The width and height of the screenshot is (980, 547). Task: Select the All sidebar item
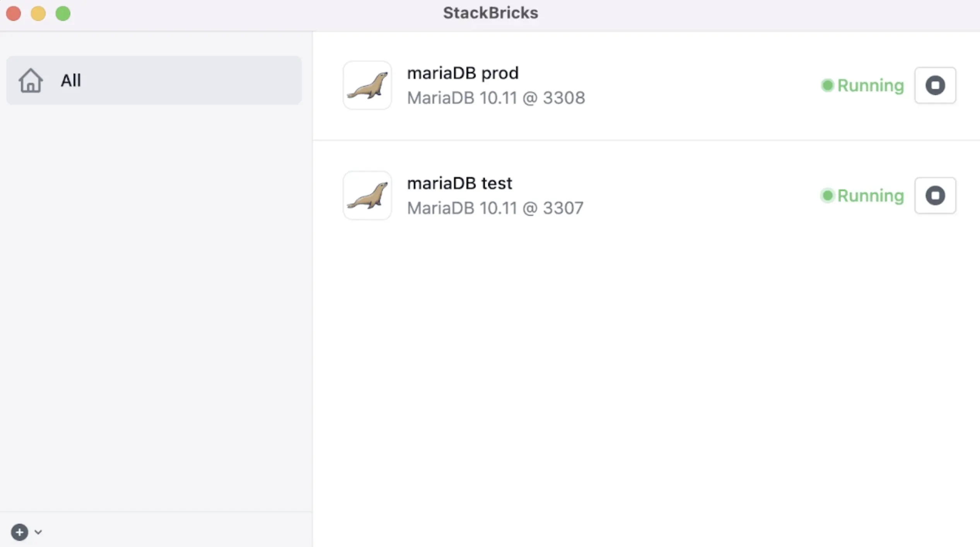tap(154, 80)
